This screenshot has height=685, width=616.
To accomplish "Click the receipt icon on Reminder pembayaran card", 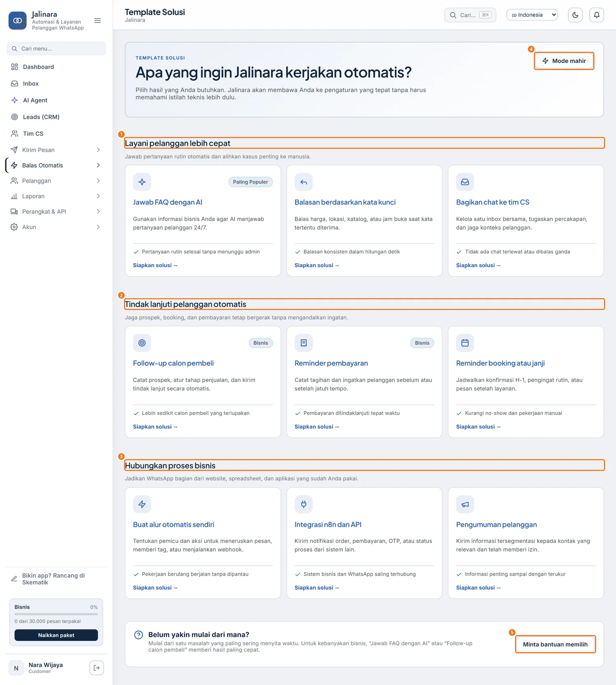I will point(303,343).
